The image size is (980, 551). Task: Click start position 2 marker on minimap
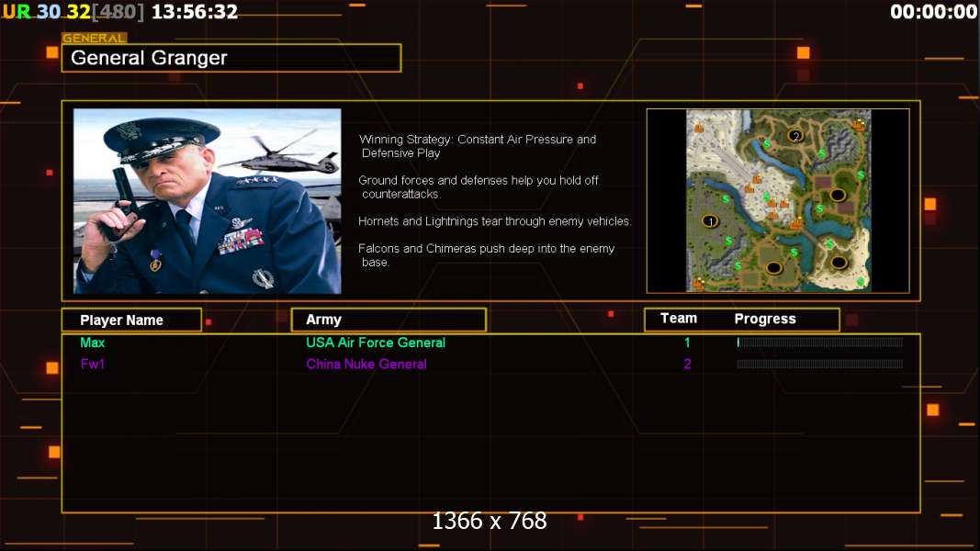[795, 136]
